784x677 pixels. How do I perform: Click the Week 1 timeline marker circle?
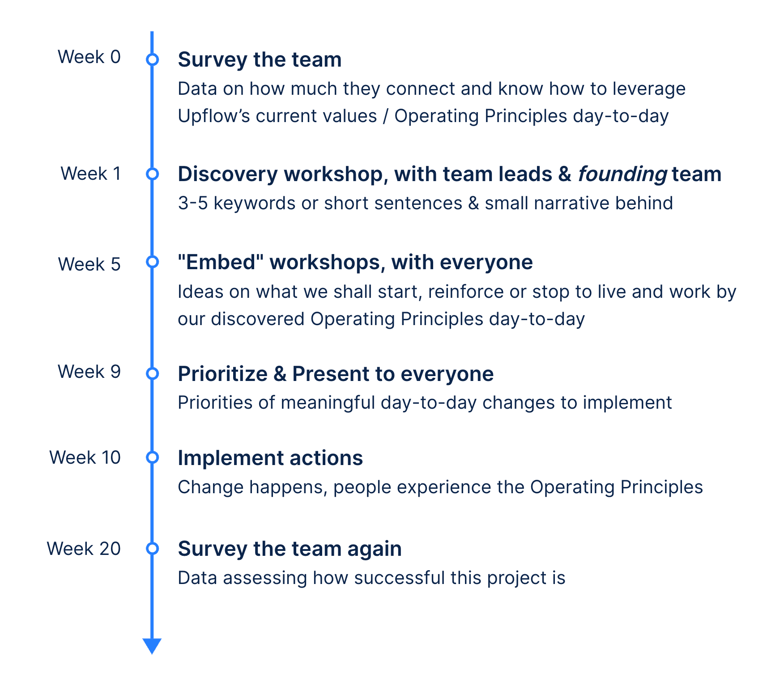[152, 173]
